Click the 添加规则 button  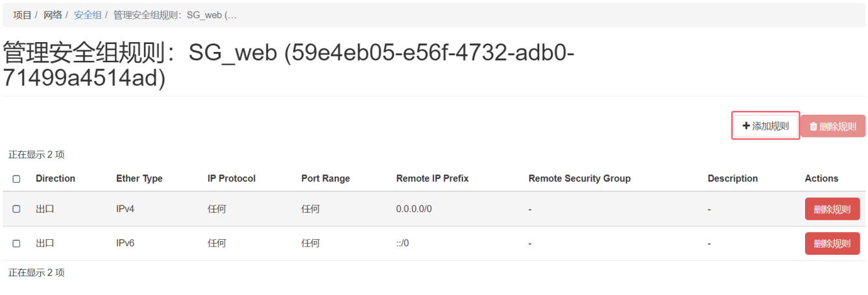click(x=766, y=126)
